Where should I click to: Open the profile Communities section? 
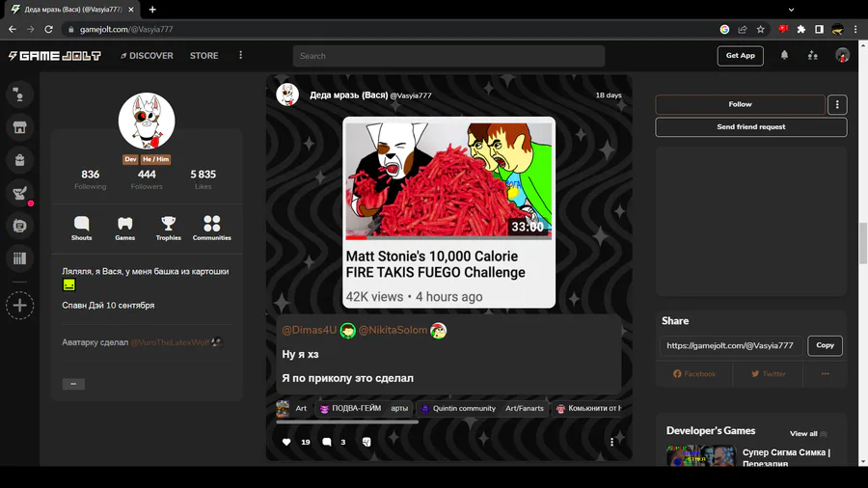212,228
